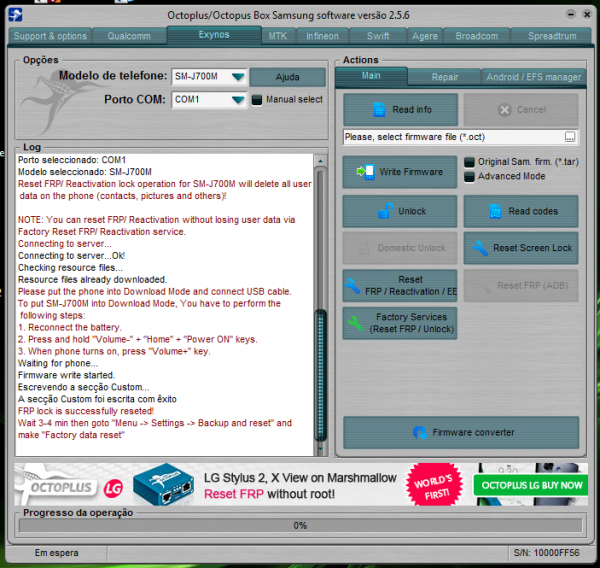Click log line 'Firmware write started.'
The height and width of the screenshot is (568, 600).
(x=66, y=375)
